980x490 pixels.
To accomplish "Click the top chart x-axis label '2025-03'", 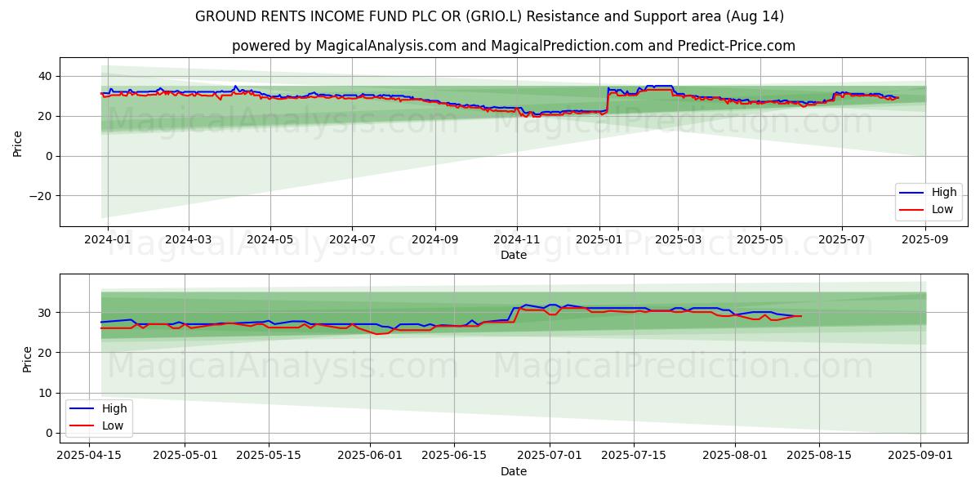I will (x=678, y=240).
